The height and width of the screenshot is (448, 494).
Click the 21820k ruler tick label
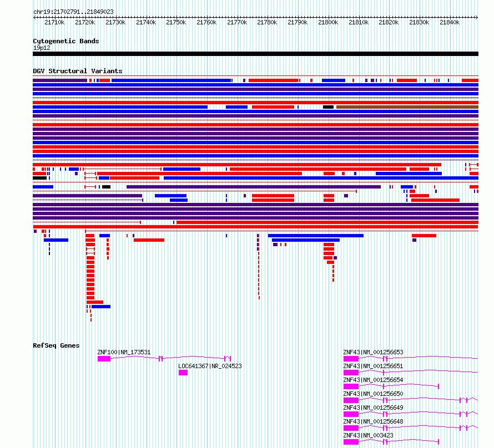[x=389, y=22]
